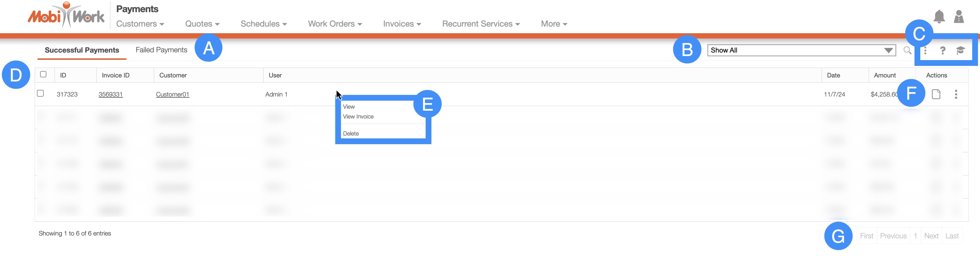Click the document icon for payment 317323
The height and width of the screenshot is (256, 980).
tap(936, 94)
